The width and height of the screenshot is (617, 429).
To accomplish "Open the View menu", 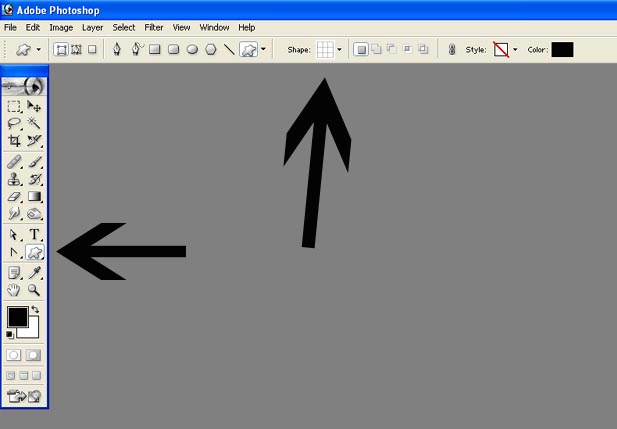I will point(181,28).
